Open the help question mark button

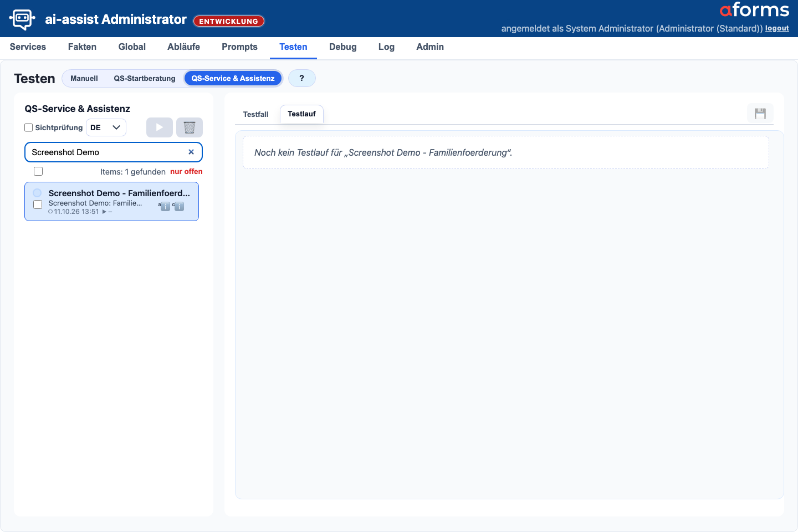click(x=302, y=78)
